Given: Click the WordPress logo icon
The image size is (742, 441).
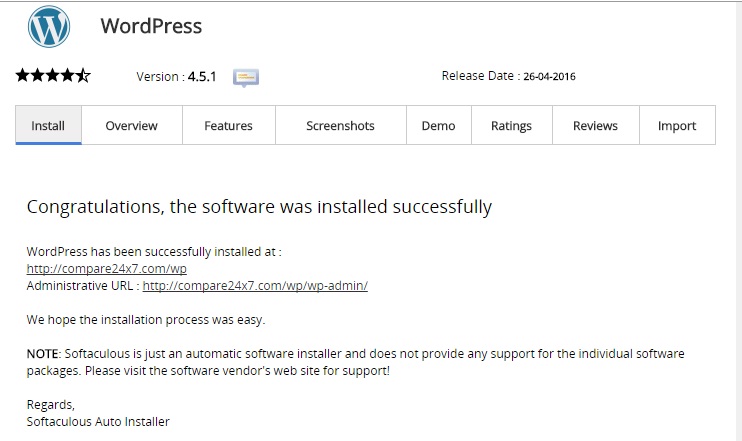Looking at the screenshot, I should click(49, 27).
